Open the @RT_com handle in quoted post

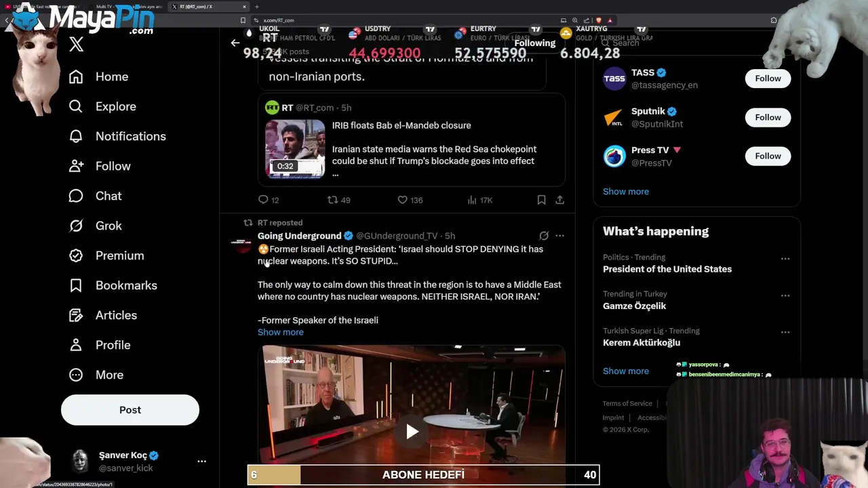coord(316,108)
